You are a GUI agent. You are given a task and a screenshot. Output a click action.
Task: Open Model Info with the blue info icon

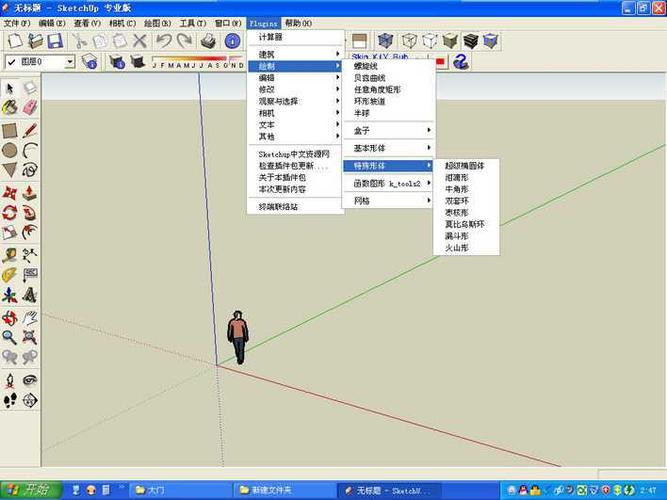(x=232, y=41)
